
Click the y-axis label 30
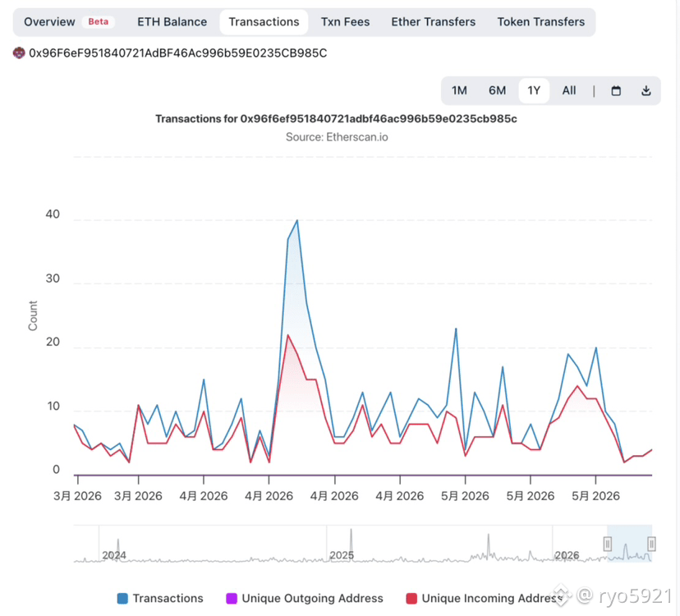point(53,278)
